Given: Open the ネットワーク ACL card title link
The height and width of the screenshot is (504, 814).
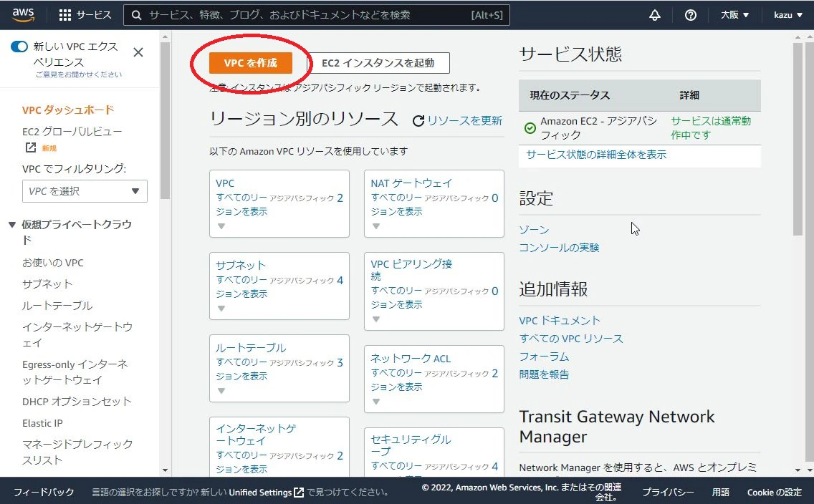Looking at the screenshot, I should click(411, 359).
